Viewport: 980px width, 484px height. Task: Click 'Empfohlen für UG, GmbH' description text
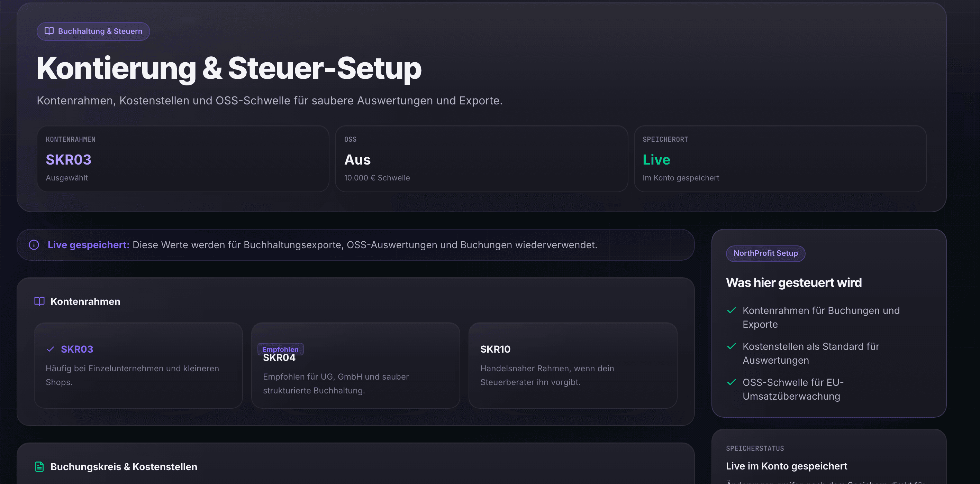(x=336, y=384)
